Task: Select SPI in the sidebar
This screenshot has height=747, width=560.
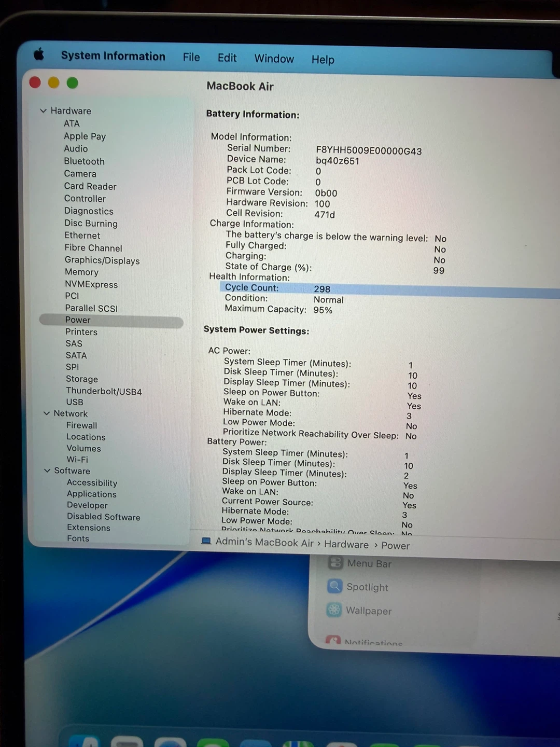Action: coord(72,367)
